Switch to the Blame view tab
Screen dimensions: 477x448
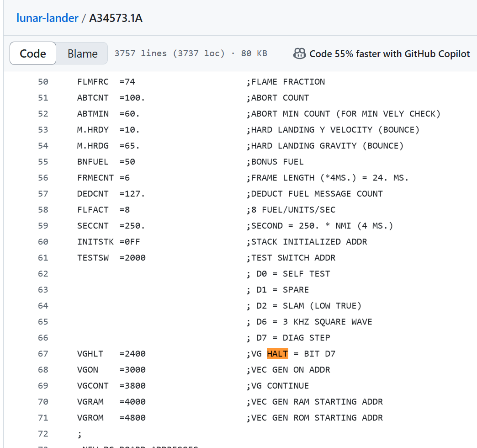click(82, 53)
